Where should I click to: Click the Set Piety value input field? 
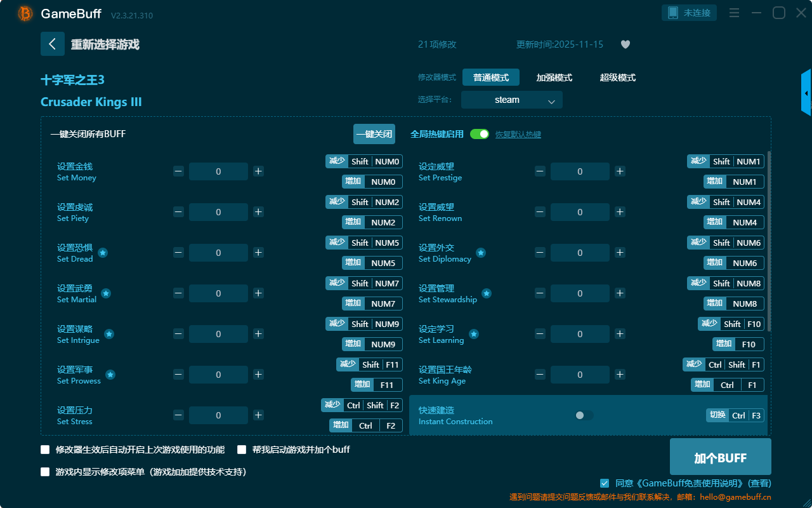click(x=218, y=212)
